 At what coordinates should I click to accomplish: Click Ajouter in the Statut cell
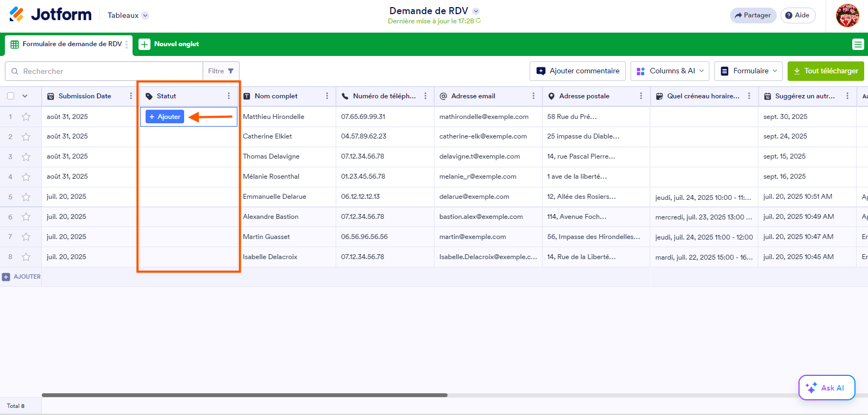pyautogui.click(x=165, y=117)
